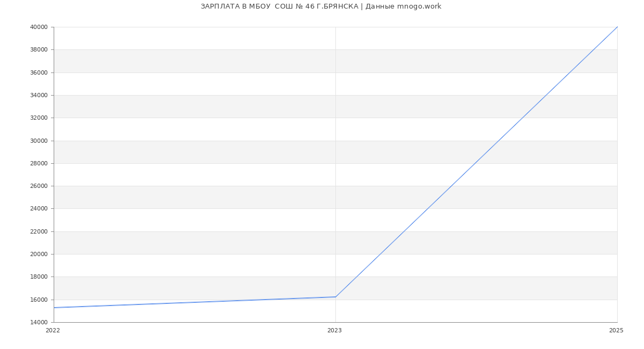
Task: Click the 2023 x-axis label
Action: [x=334, y=331]
